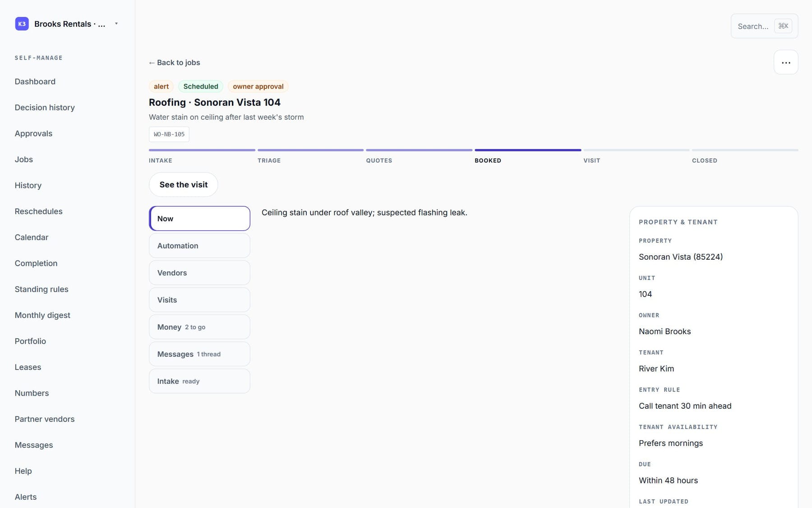The width and height of the screenshot is (812, 508).
Task: Go to Leases in the sidebar
Action: coord(28,367)
